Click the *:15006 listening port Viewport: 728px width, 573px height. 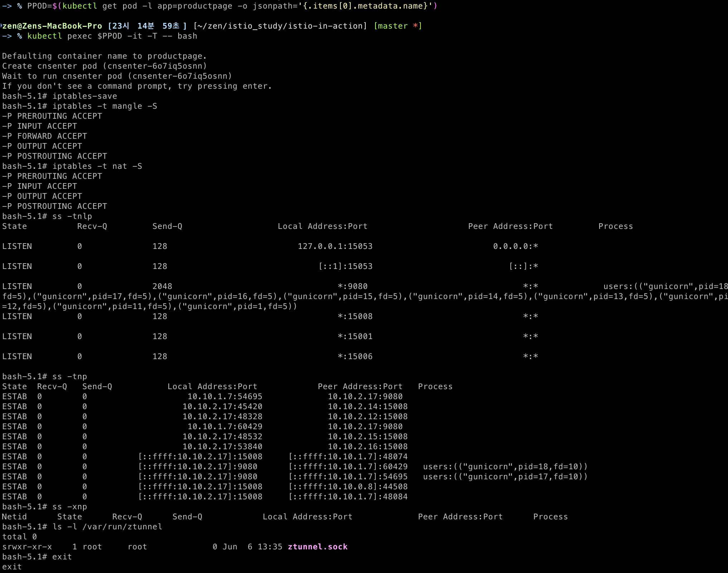(355, 357)
